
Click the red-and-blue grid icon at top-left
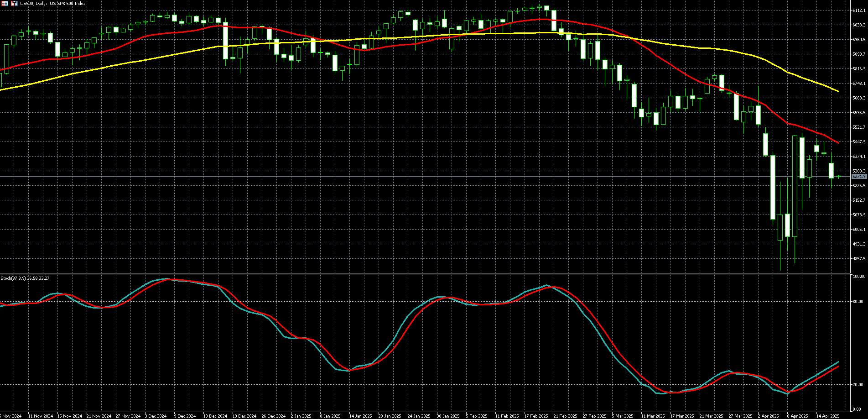4,3
